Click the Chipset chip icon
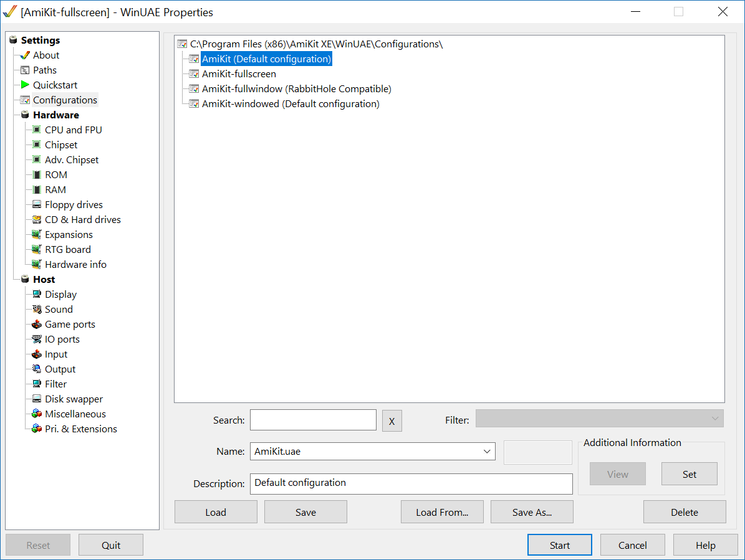Viewport: 745px width, 560px height. click(37, 145)
